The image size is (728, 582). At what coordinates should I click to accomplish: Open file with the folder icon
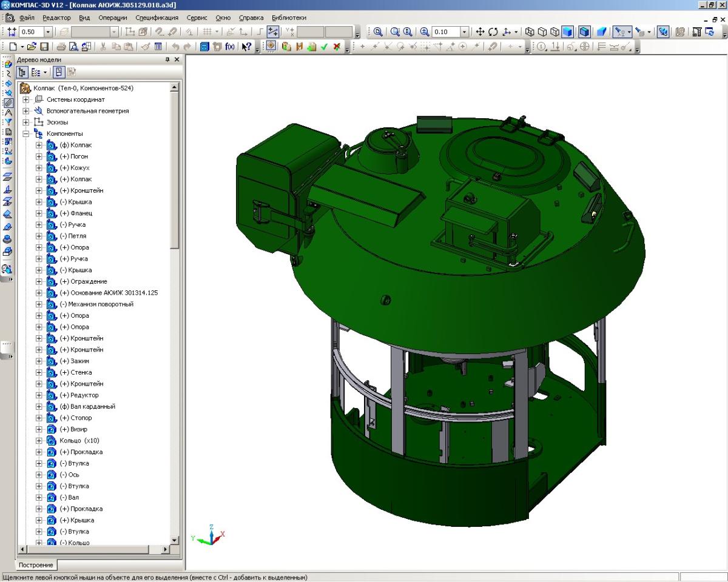tap(32, 47)
